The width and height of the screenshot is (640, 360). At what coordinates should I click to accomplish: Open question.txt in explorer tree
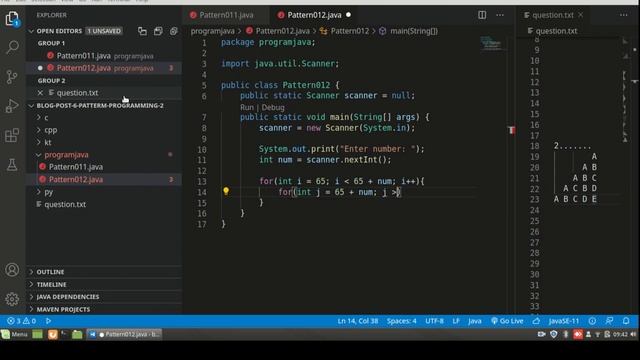click(104, 204)
